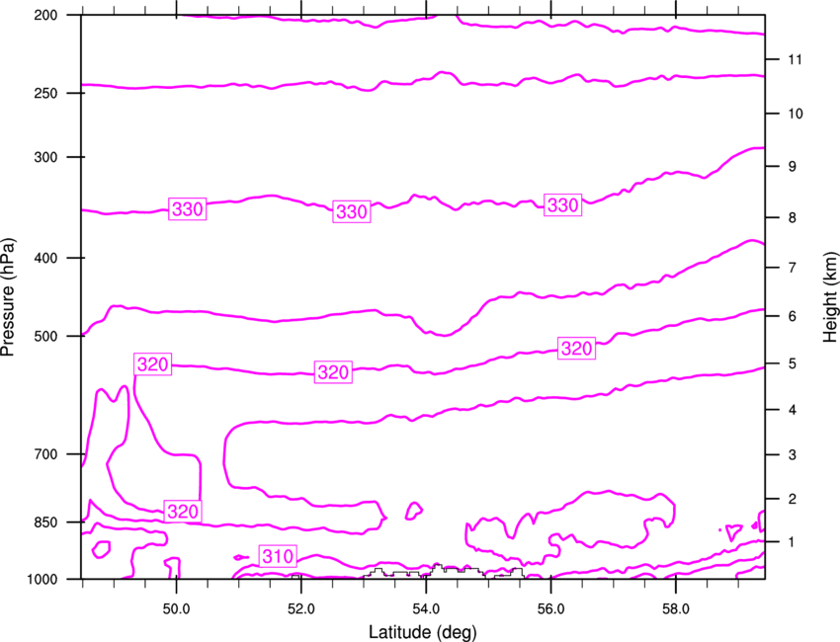The width and height of the screenshot is (840, 642).
Task: Pick the 10 km height tick label
Action: click(795, 114)
